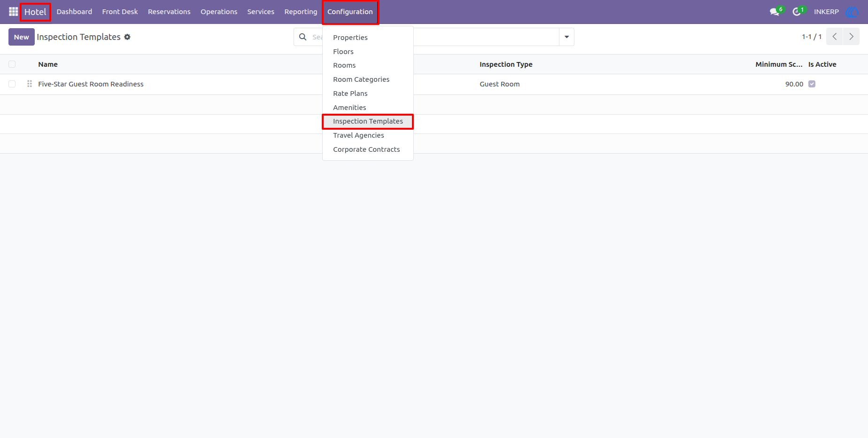
Task: Select Floors in Configuration menu
Action: tap(368, 52)
